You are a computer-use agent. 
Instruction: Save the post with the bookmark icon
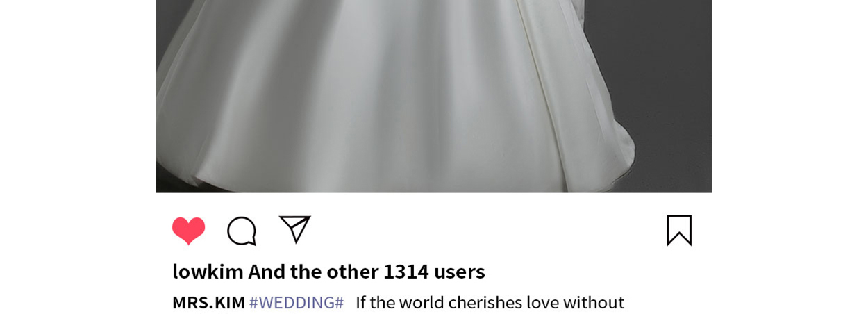coord(679,230)
